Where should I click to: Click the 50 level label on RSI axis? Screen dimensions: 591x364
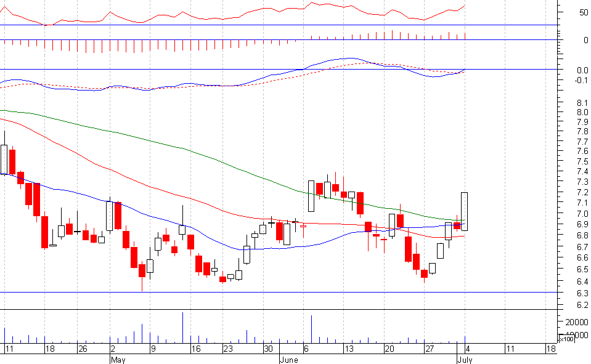(x=584, y=13)
